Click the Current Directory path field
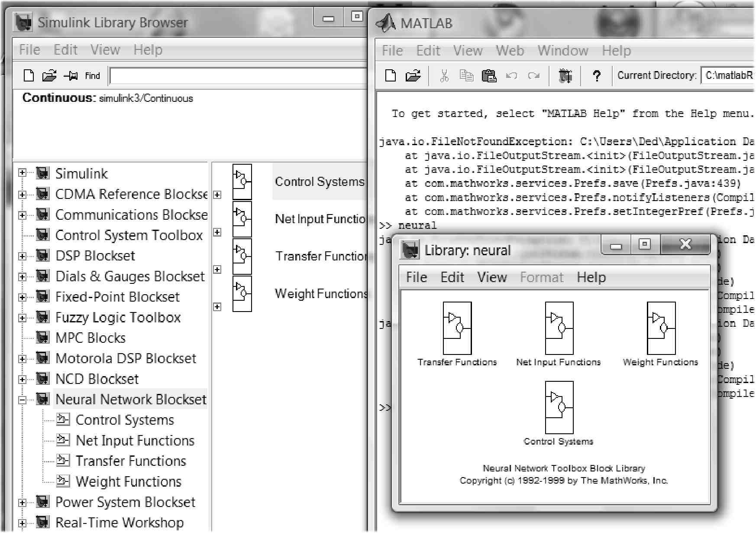Screen dimensions: 756x533 click(727, 75)
